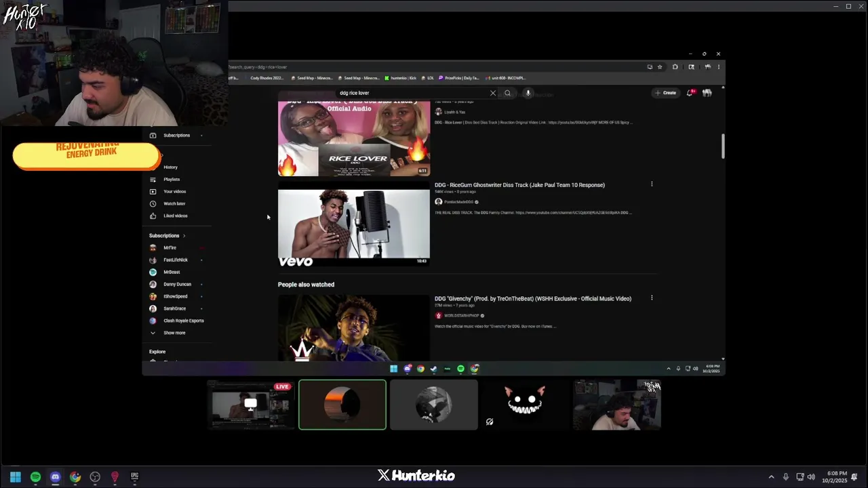Image resolution: width=868 pixels, height=488 pixels.
Task: Expand Show more in subscriptions list
Action: click(x=174, y=333)
